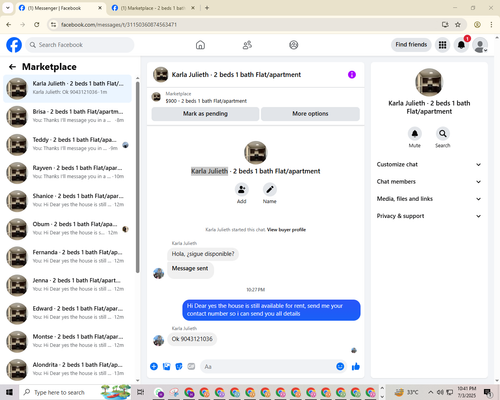Reload the page
The height and width of the screenshot is (400, 500).
pos(37,24)
